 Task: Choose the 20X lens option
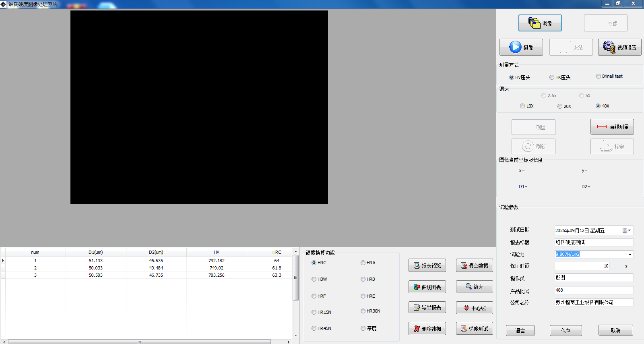coord(560,106)
